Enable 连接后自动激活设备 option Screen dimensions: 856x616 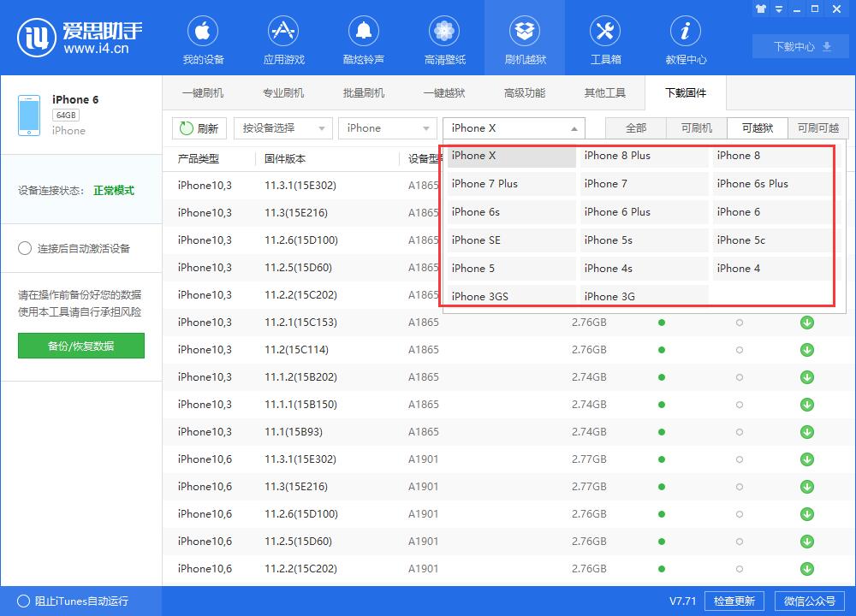pos(25,249)
